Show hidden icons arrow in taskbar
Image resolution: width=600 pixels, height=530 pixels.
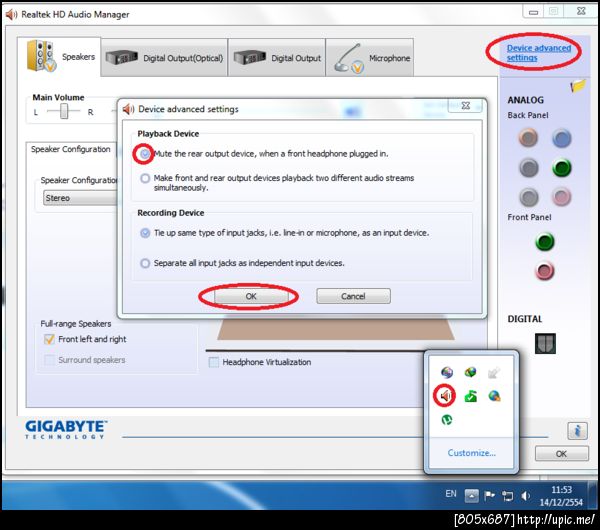click(x=472, y=496)
